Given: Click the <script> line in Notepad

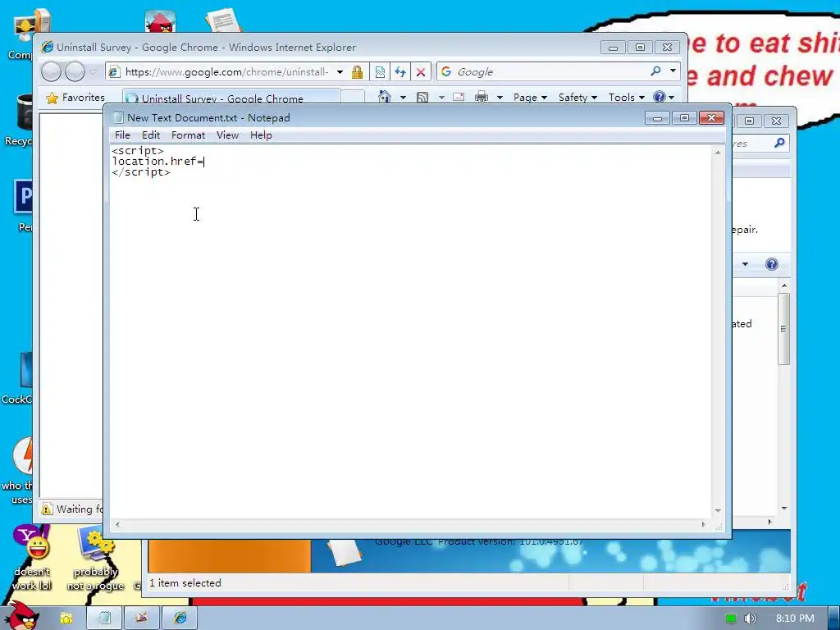Looking at the screenshot, I should pos(138,151).
